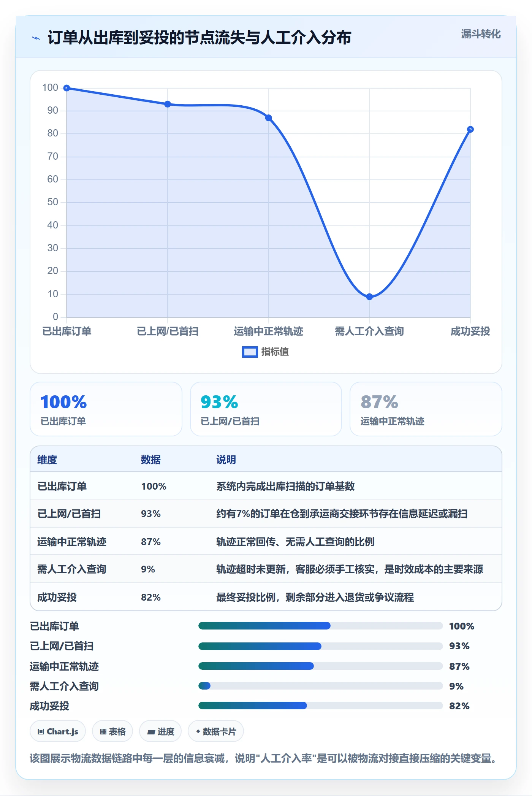Open the 93% 已上网/已首扫 stat card
Image resolution: width=532 pixels, height=796 pixels.
tap(266, 409)
